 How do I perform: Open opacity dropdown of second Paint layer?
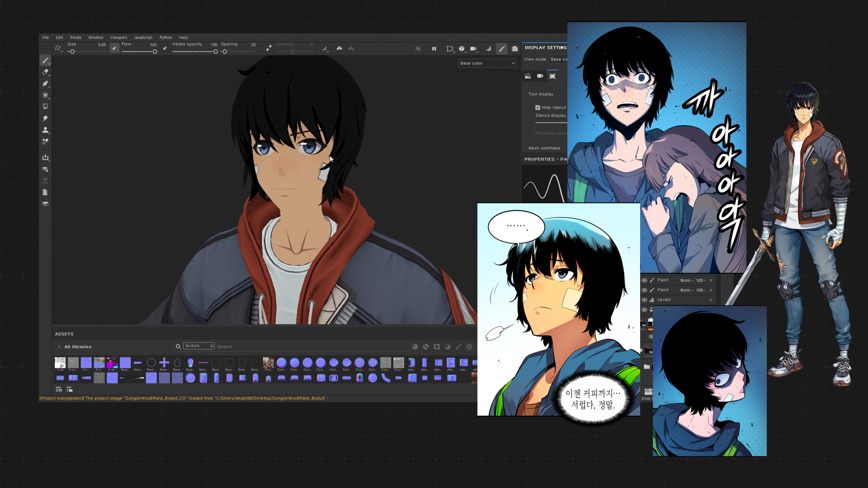coord(701,290)
